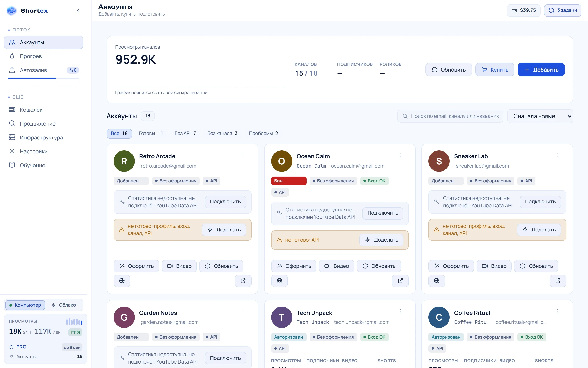Screen dimensions: 588x368
Task: Click the ↑11% growth badge
Action: point(75,332)
